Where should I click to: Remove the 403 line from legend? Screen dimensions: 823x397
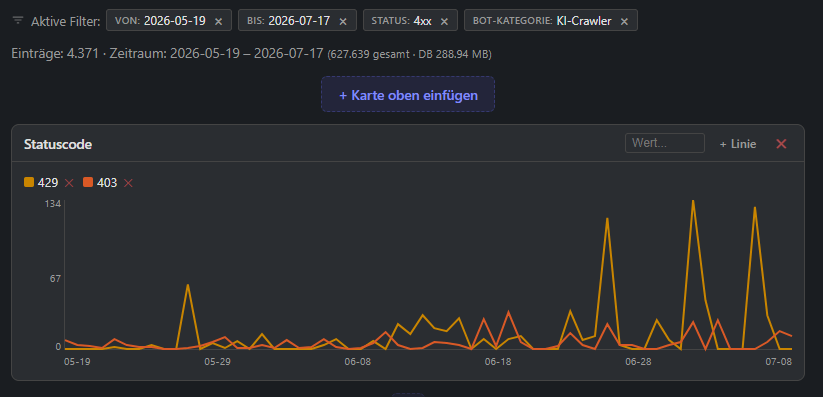point(128,183)
